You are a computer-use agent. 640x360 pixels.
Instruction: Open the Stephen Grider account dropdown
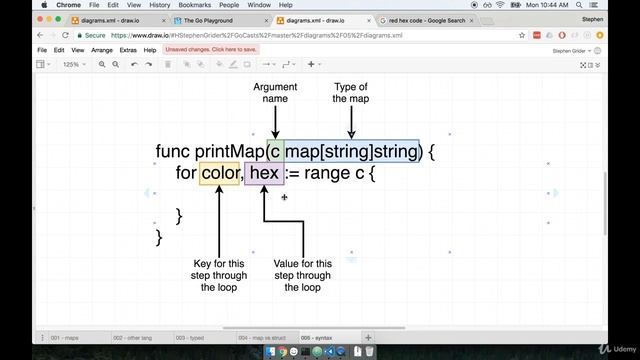point(571,51)
